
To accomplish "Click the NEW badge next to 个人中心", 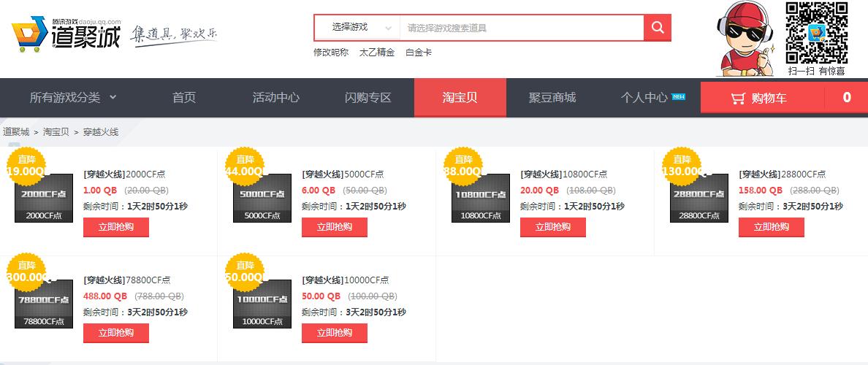I will (x=678, y=96).
